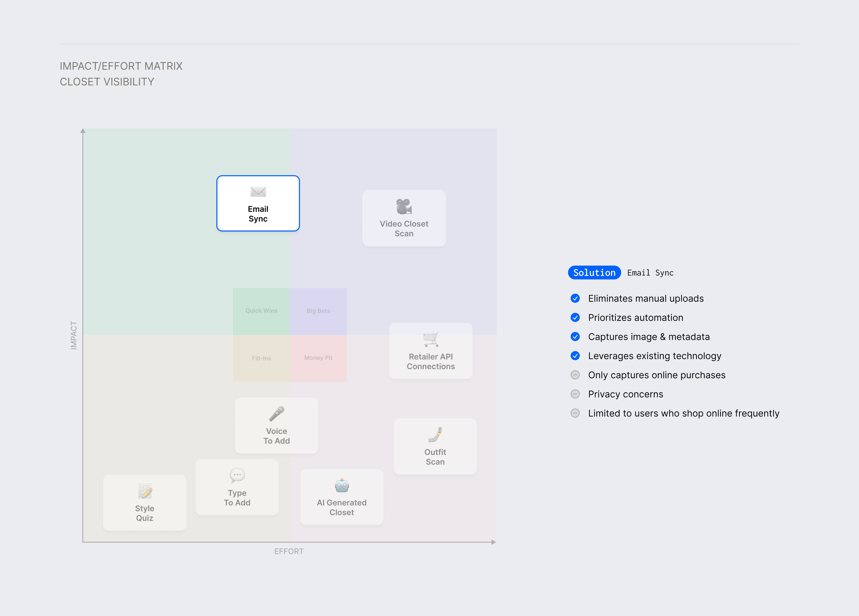Click minus circle beside Only captures online purchases
Screen dimensions: 859x616
pyautogui.click(x=575, y=375)
